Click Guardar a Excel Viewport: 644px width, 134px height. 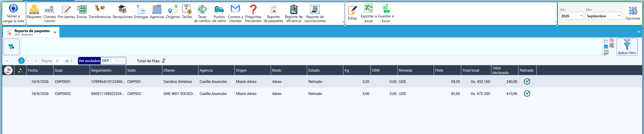pyautogui.click(x=386, y=13)
